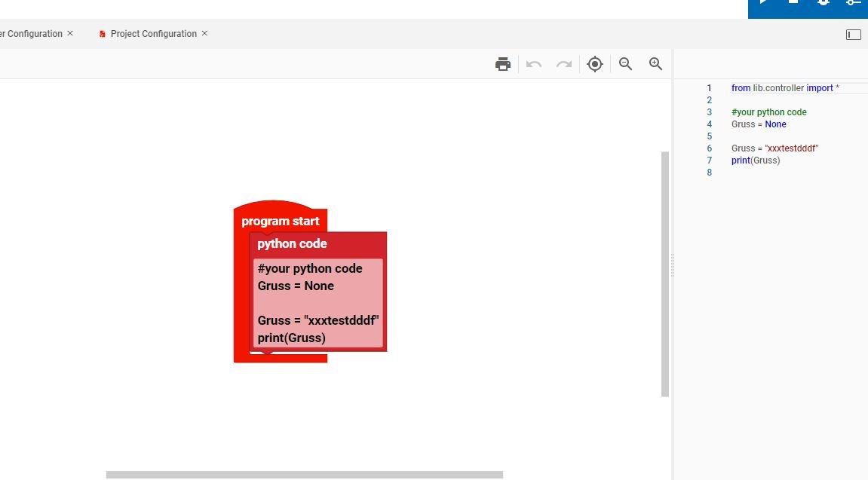Select the partially visible Configuration tab on left

[x=30, y=34]
